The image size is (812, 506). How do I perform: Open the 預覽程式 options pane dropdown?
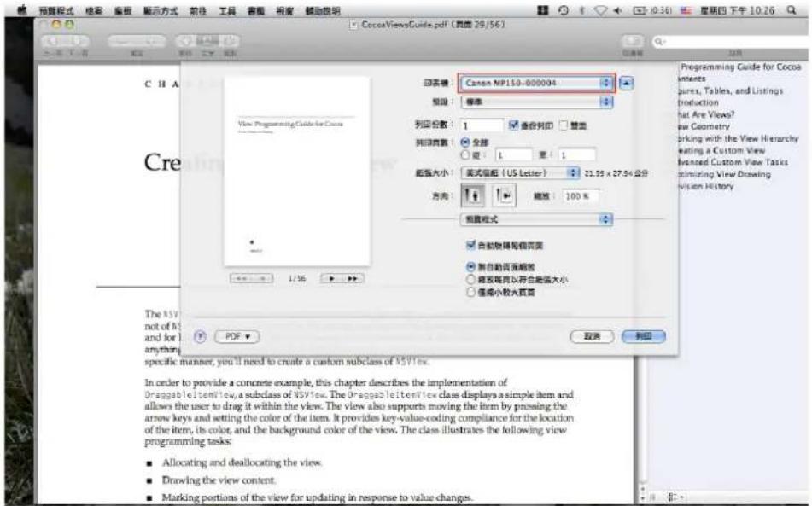coord(536,219)
